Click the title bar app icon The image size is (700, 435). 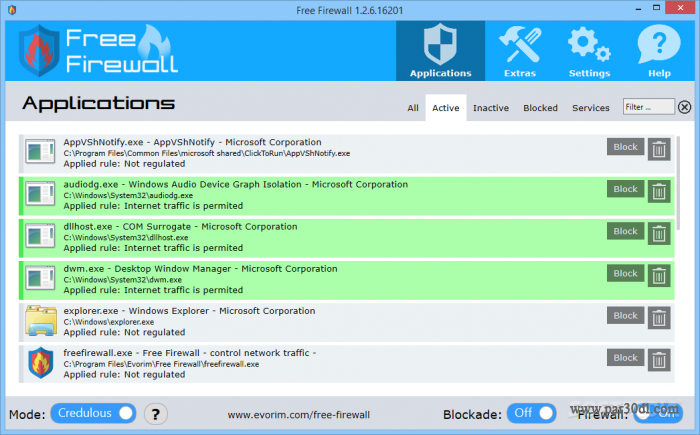(x=12, y=10)
